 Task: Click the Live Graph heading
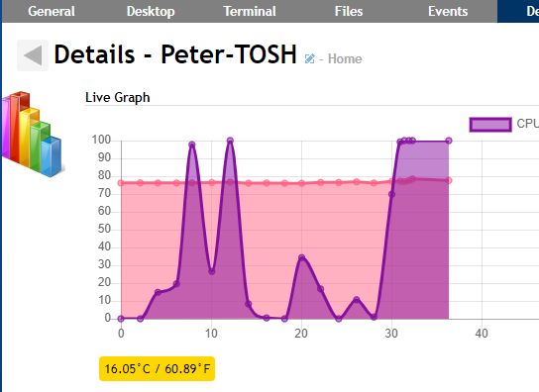click(118, 97)
